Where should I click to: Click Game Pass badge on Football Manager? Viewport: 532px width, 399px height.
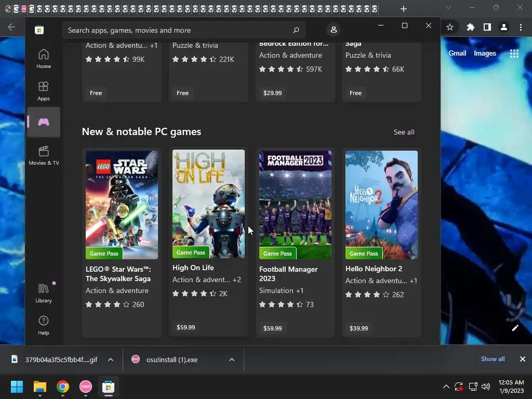[x=277, y=254]
